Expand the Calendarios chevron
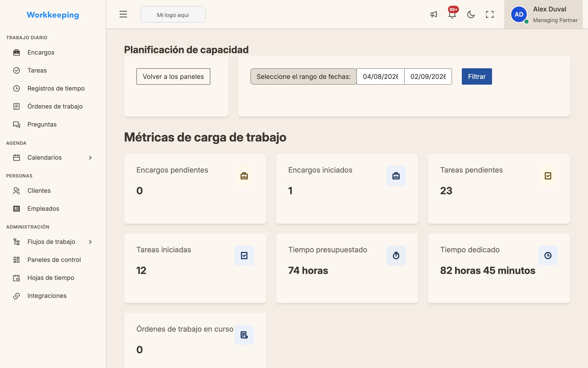 pyautogui.click(x=90, y=158)
